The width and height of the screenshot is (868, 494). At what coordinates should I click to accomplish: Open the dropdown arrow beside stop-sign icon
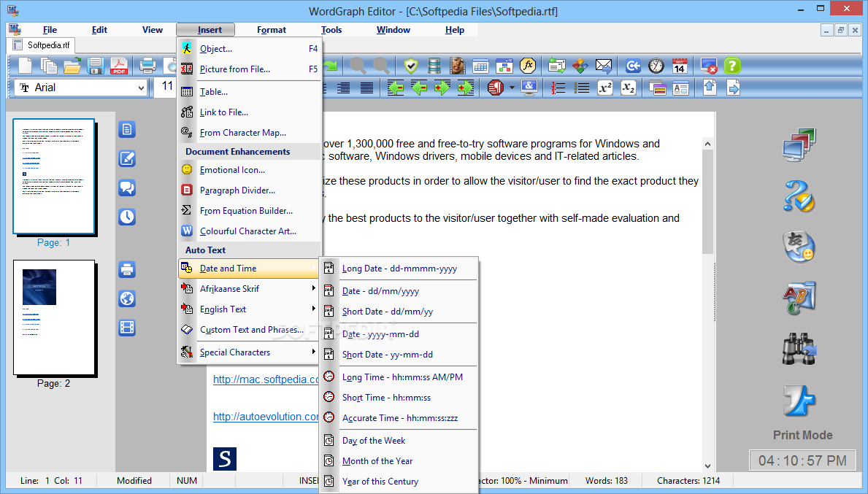tap(512, 88)
